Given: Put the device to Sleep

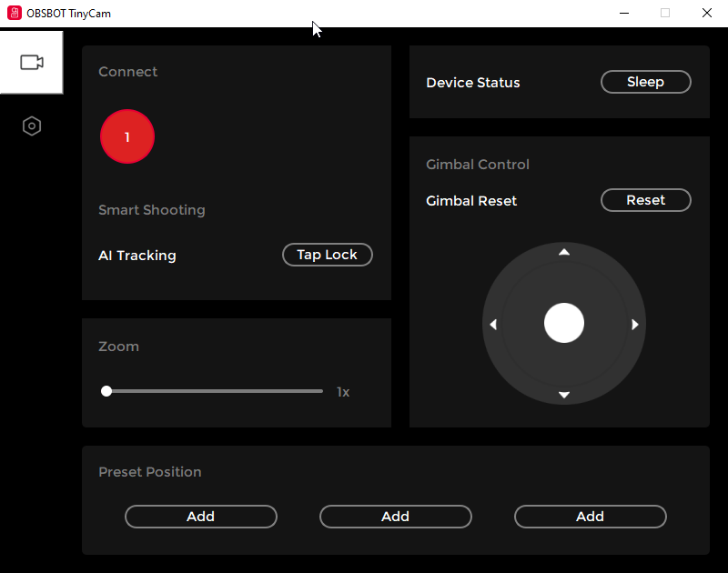Looking at the screenshot, I should (645, 82).
